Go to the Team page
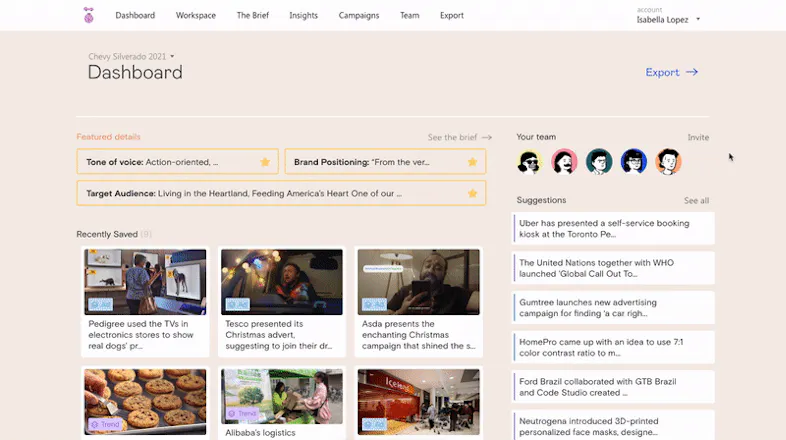Viewport: 786px width, 440px height. click(x=410, y=16)
